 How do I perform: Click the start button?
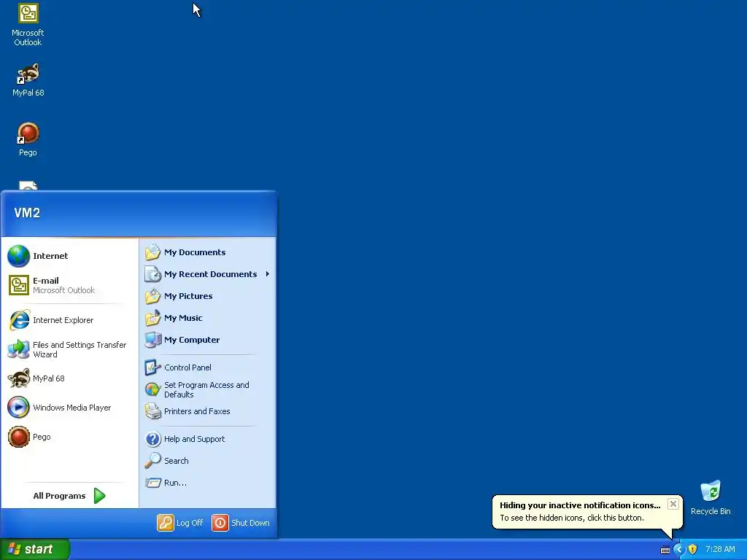coord(35,549)
